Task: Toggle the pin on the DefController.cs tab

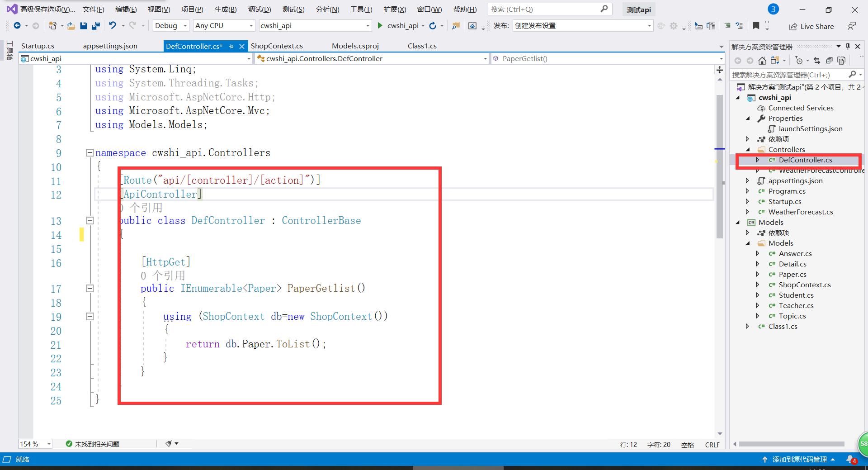Action: click(232, 46)
